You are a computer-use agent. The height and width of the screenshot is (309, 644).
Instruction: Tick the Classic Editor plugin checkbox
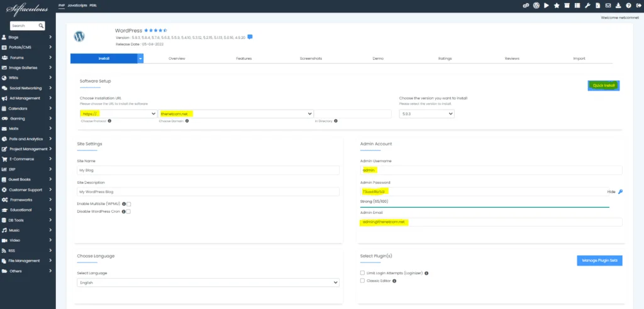[362, 281]
